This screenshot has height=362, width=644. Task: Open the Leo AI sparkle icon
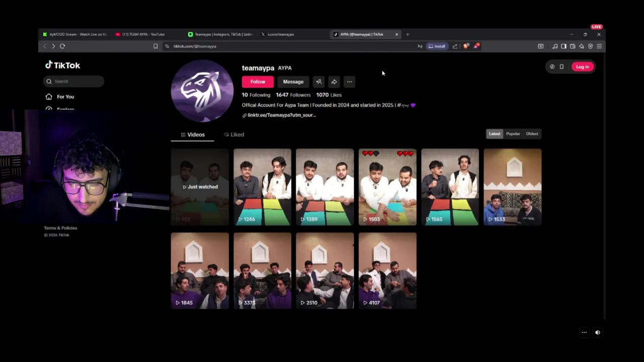pyautogui.click(x=582, y=46)
